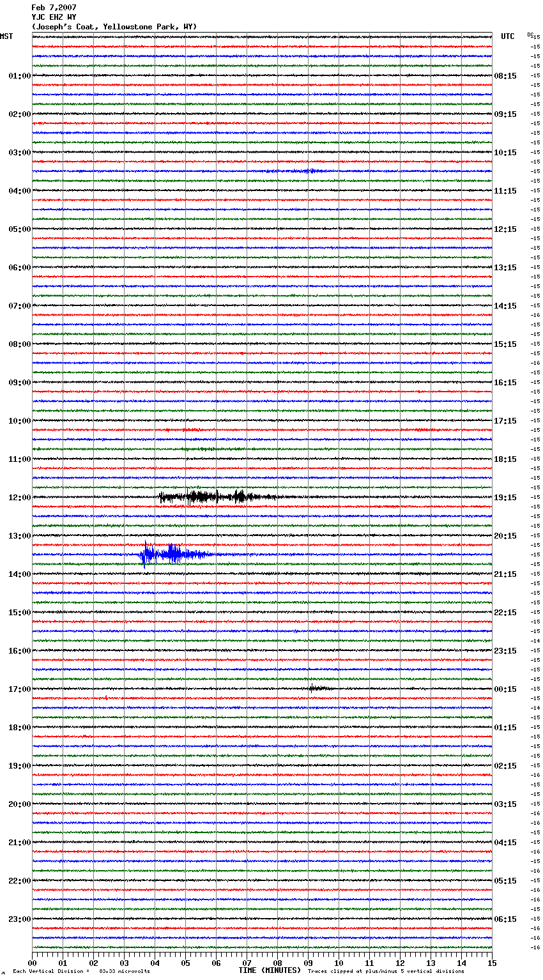This screenshot has height=980, width=543.
Task: Click the UTC time label '03:15'
Action: tap(505, 804)
